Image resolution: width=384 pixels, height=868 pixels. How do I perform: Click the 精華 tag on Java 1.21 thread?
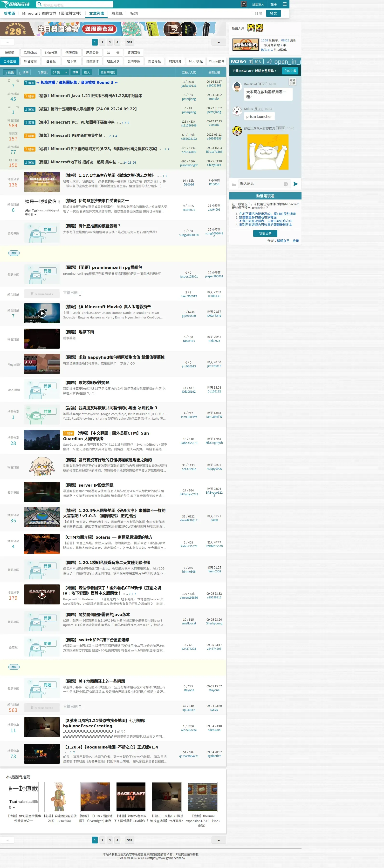(x=30, y=96)
